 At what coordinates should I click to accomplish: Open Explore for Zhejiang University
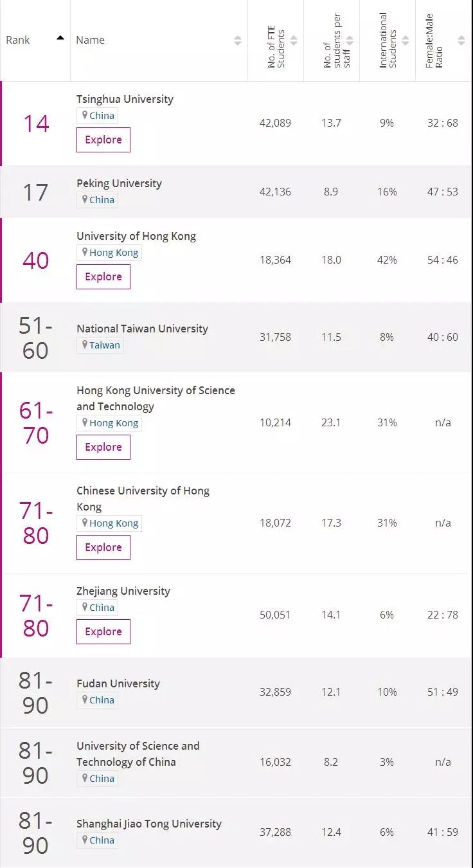click(103, 631)
